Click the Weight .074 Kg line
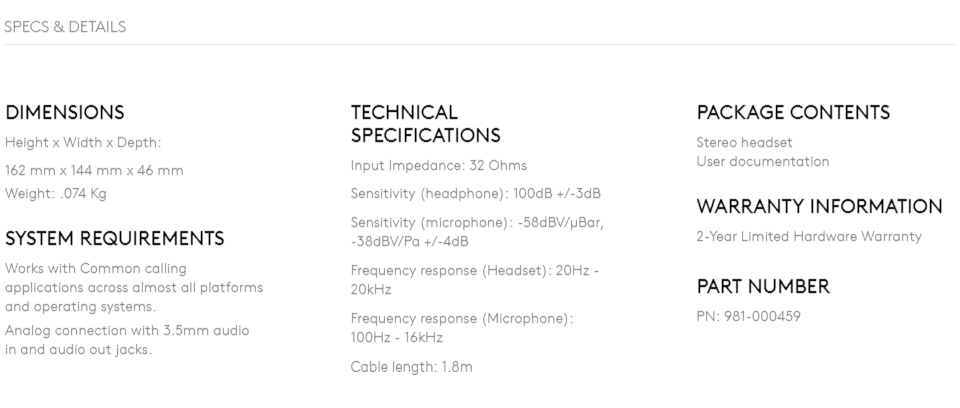960x408 pixels. click(x=56, y=194)
